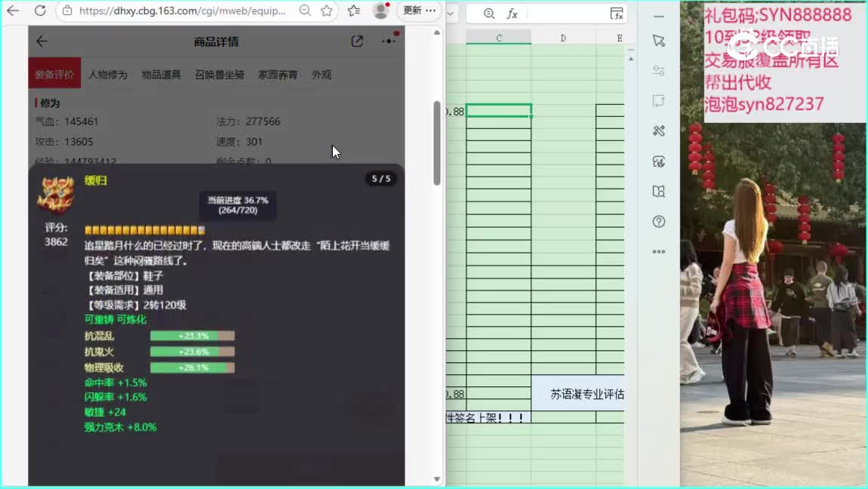The image size is (868, 489).
Task: Open the browser zoom-out magnifier
Action: tap(305, 11)
